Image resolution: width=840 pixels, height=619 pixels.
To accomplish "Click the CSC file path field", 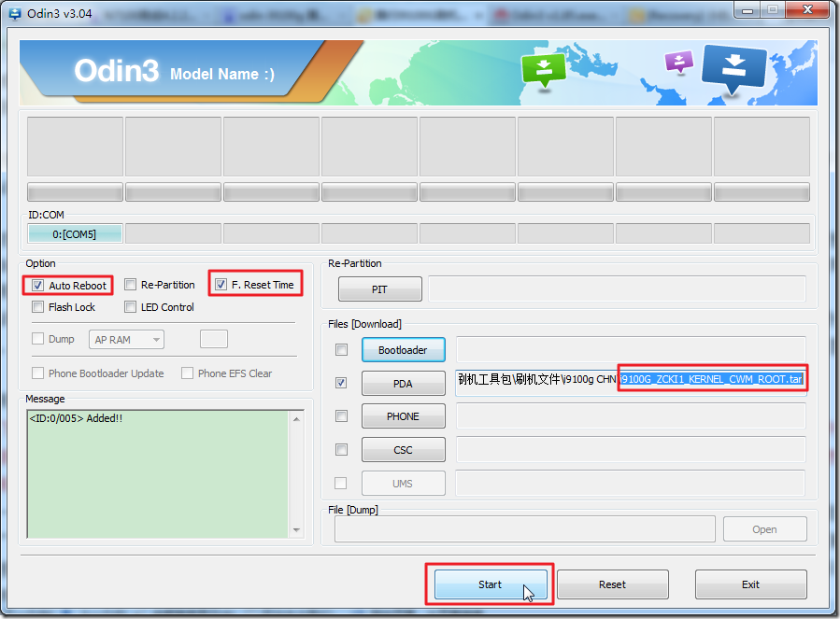I will [631, 450].
